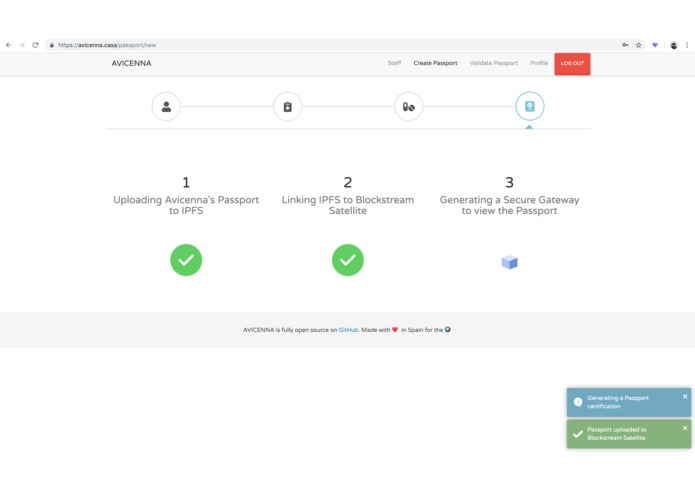
Task: Click the globe emoji in footer
Action: point(448,329)
